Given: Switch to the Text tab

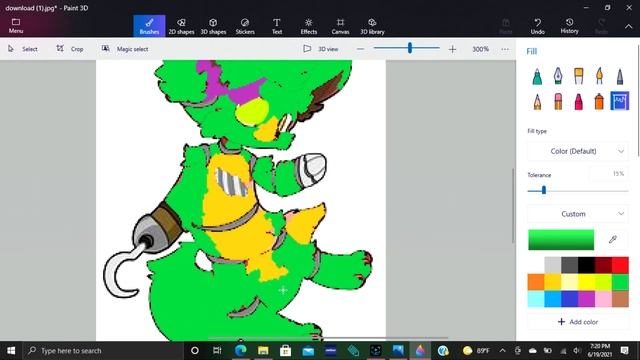Looking at the screenshot, I should [277, 26].
